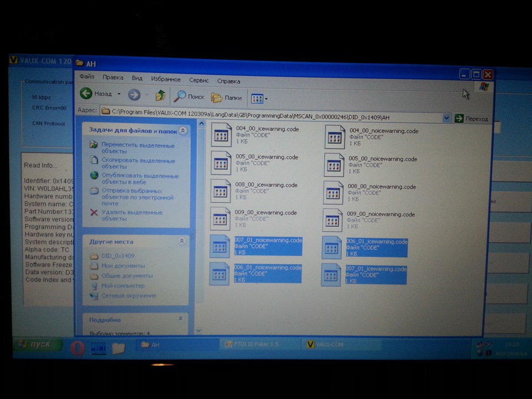
Task: Switch to VAUX-COM taskbar button
Action: click(x=342, y=344)
